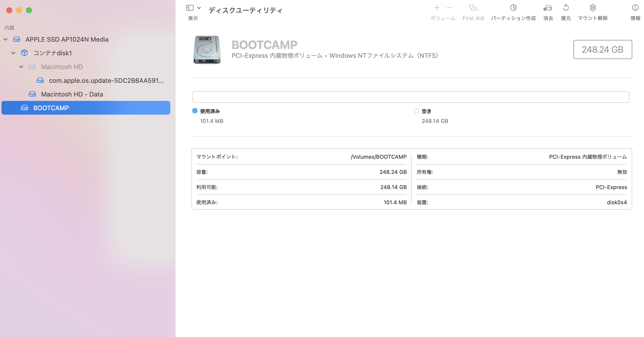Collapse the Macintosh HD volume group
The height and width of the screenshot is (337, 644).
pyautogui.click(x=21, y=67)
